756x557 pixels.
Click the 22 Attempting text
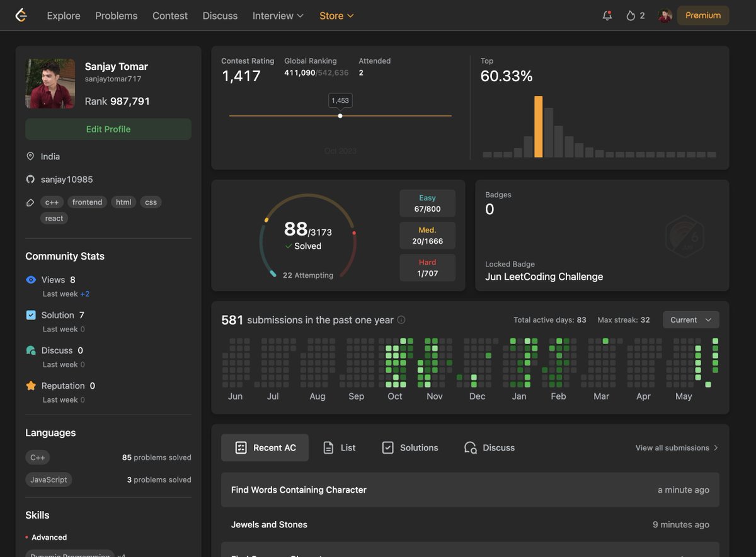(x=308, y=275)
